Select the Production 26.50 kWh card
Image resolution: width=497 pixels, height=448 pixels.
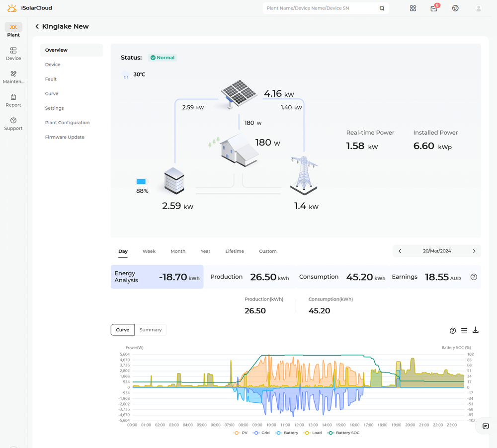tap(250, 277)
